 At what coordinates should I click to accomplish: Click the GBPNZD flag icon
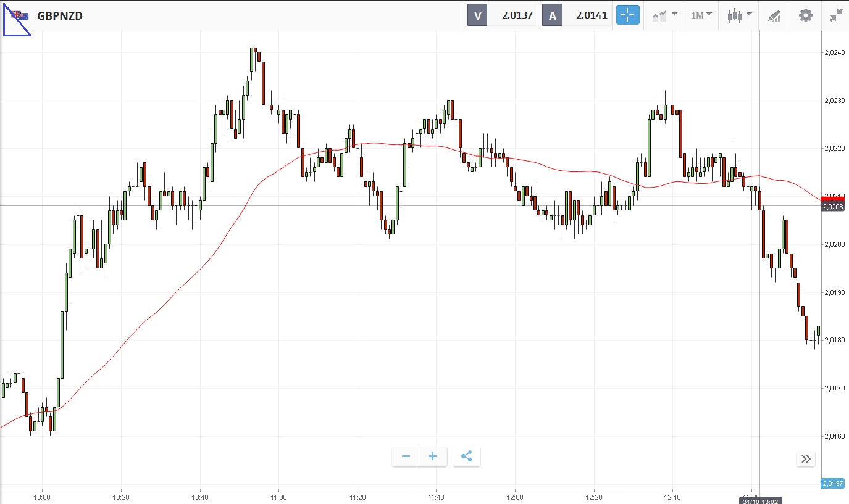point(19,15)
